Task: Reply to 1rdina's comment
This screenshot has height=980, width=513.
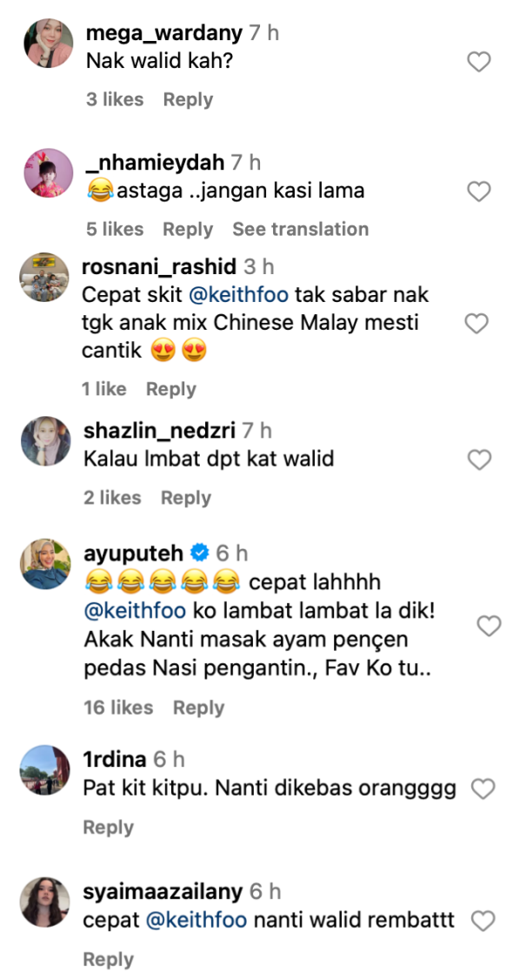Action: 108,827
